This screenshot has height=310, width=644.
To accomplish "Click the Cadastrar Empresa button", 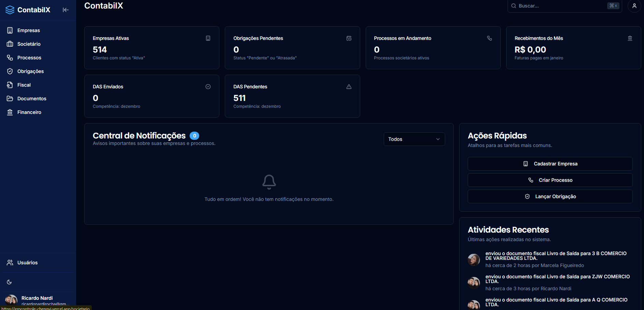I will (550, 163).
